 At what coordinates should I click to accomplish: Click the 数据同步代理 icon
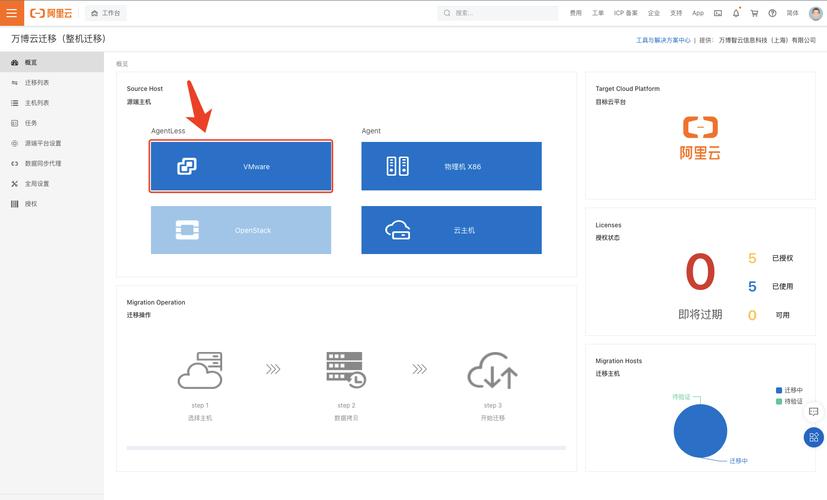pyautogui.click(x=15, y=164)
